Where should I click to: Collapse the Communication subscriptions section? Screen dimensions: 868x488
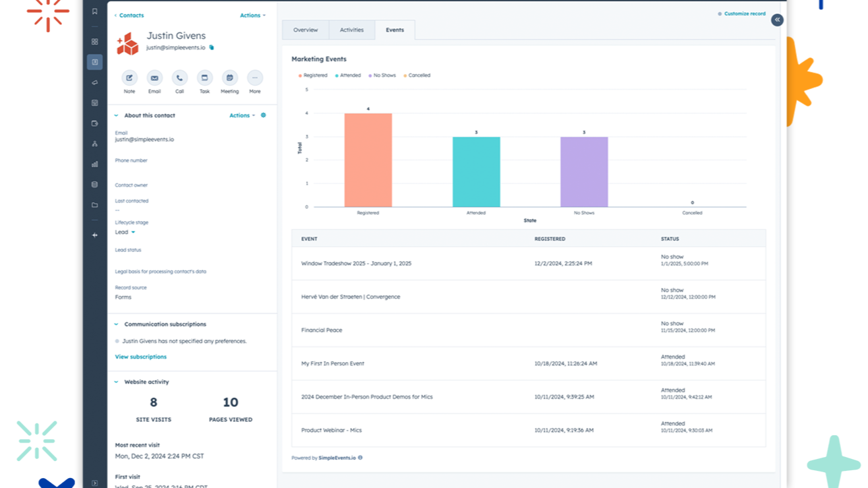click(117, 324)
